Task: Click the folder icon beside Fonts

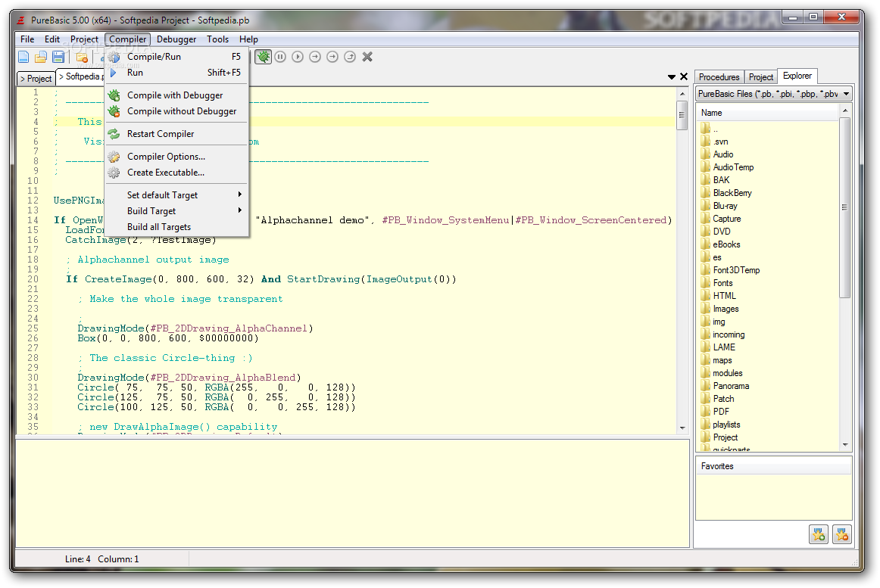Action: click(x=706, y=283)
